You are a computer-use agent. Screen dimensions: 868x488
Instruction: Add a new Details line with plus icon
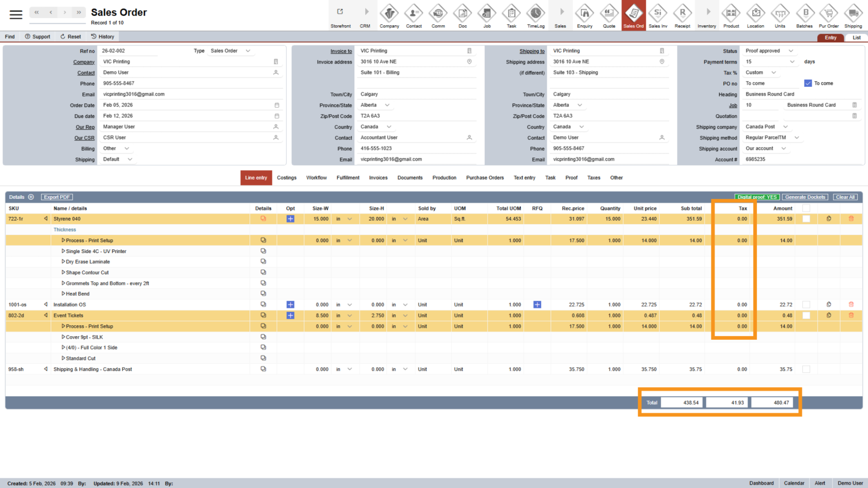[x=31, y=197]
